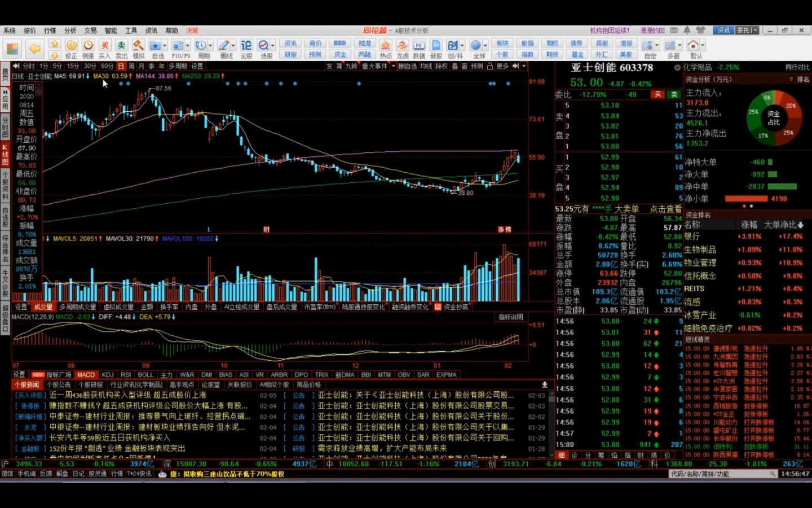Open the 龙虎 toolbar icon
This screenshot has height=508, width=812.
click(x=403, y=45)
